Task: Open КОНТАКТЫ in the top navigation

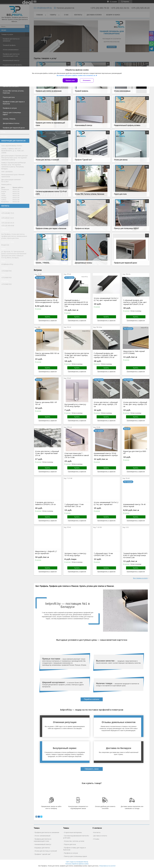Action: click(78, 15)
